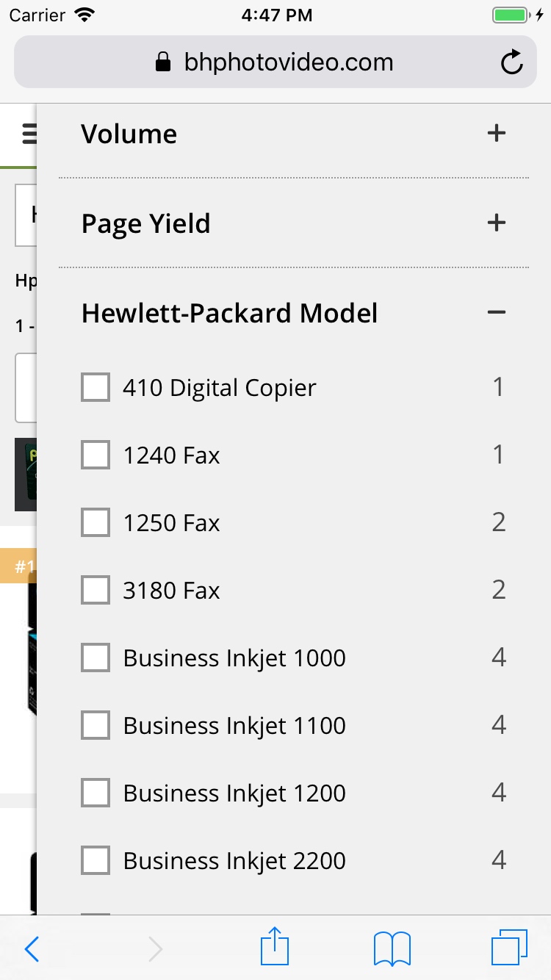The width and height of the screenshot is (551, 980).
Task: Open Safari bookmarks
Action: [392, 948]
